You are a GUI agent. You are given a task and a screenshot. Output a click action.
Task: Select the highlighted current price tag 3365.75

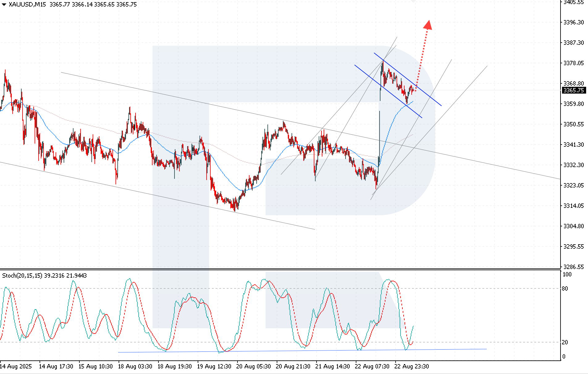[x=573, y=90]
